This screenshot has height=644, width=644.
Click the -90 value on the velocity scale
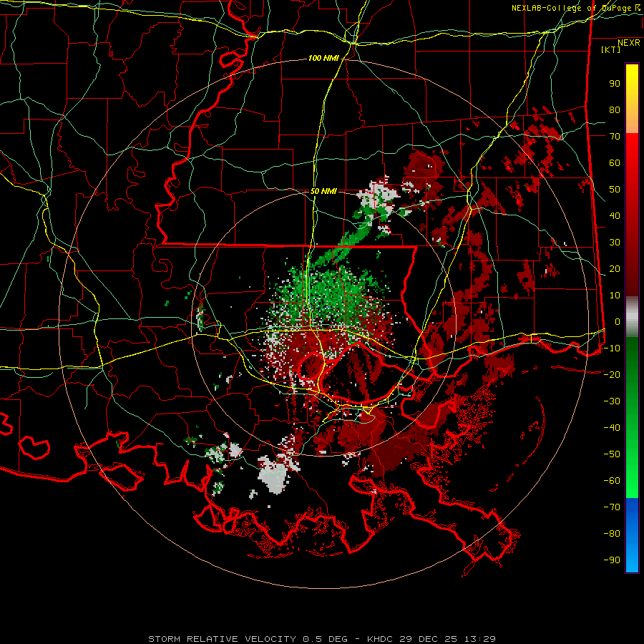point(612,560)
